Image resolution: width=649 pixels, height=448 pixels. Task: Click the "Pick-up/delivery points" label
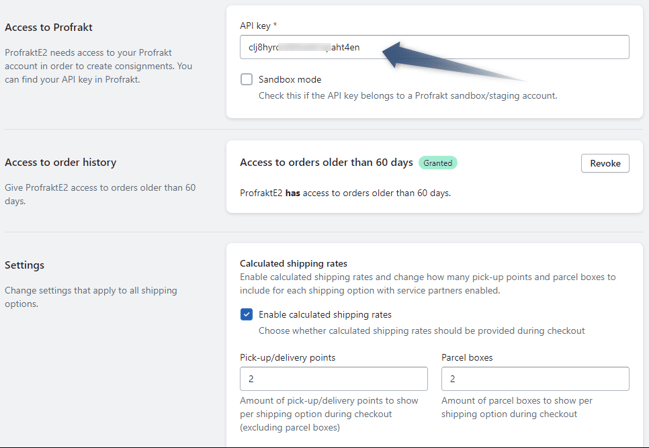288,358
